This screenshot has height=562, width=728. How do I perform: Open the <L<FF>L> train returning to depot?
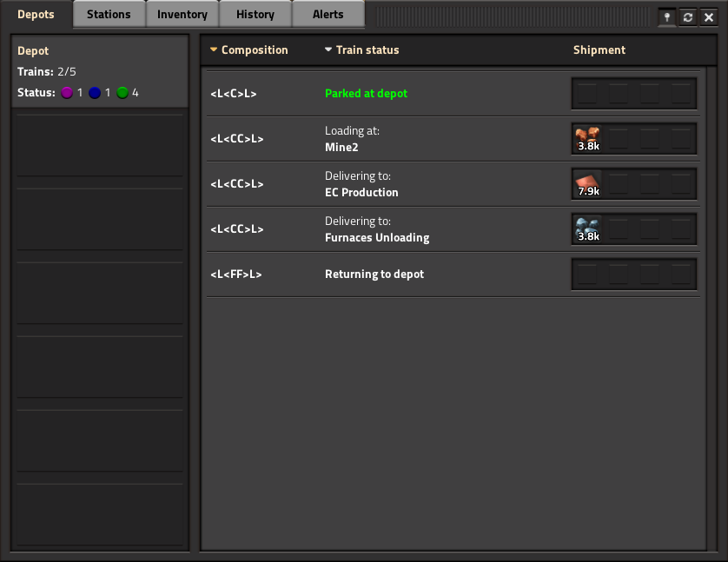coord(453,274)
